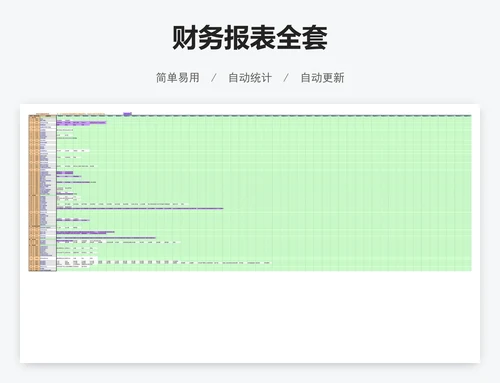Select the 自动统计 label

tap(250, 78)
